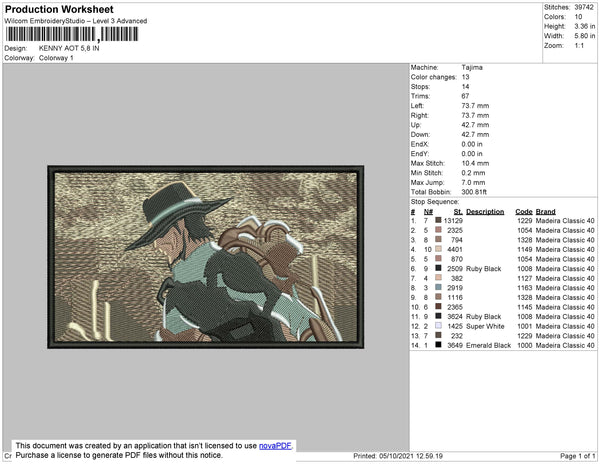
Task: Select the Super White swatch in row 12
Action: point(438,326)
